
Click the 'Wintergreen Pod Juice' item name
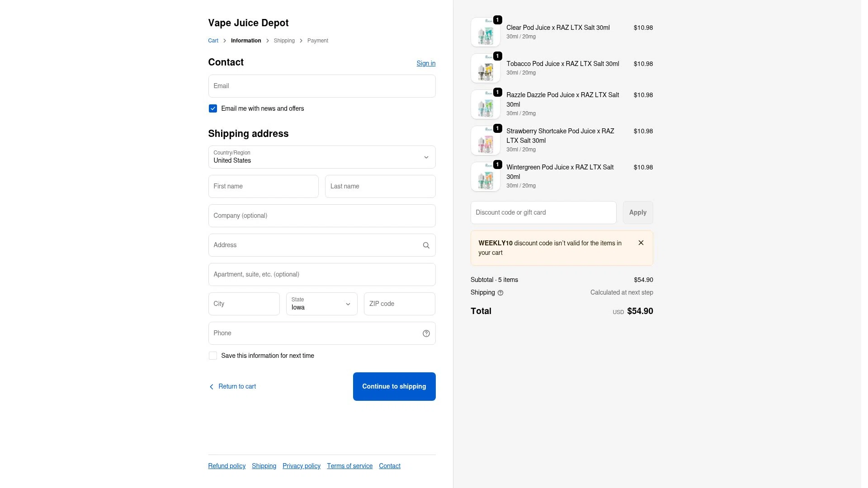point(560,172)
